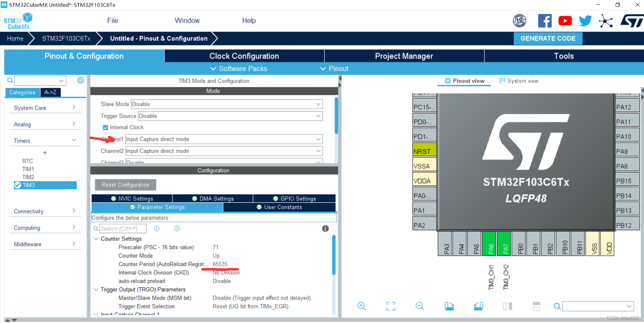The image size is (644, 323).
Task: Toggle vertical split view icon
Action: [x=508, y=306]
